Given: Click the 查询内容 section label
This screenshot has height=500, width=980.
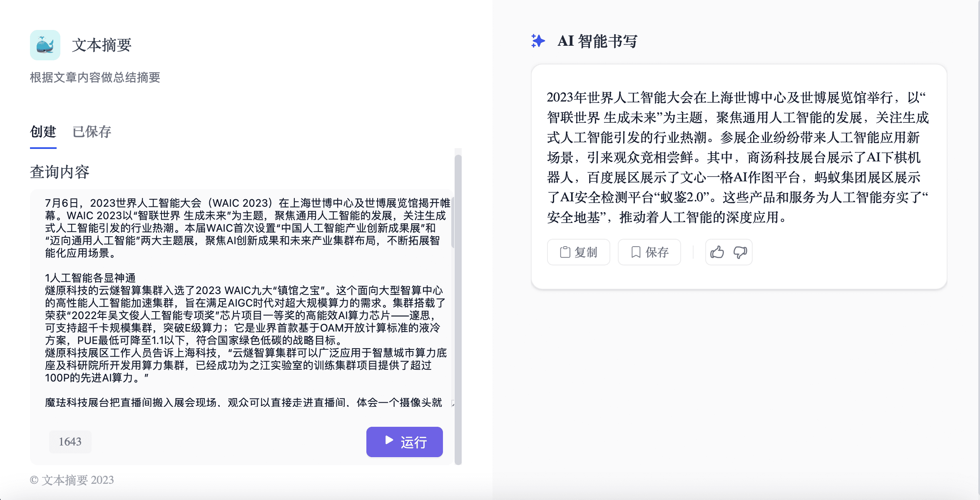Looking at the screenshot, I should click(60, 172).
